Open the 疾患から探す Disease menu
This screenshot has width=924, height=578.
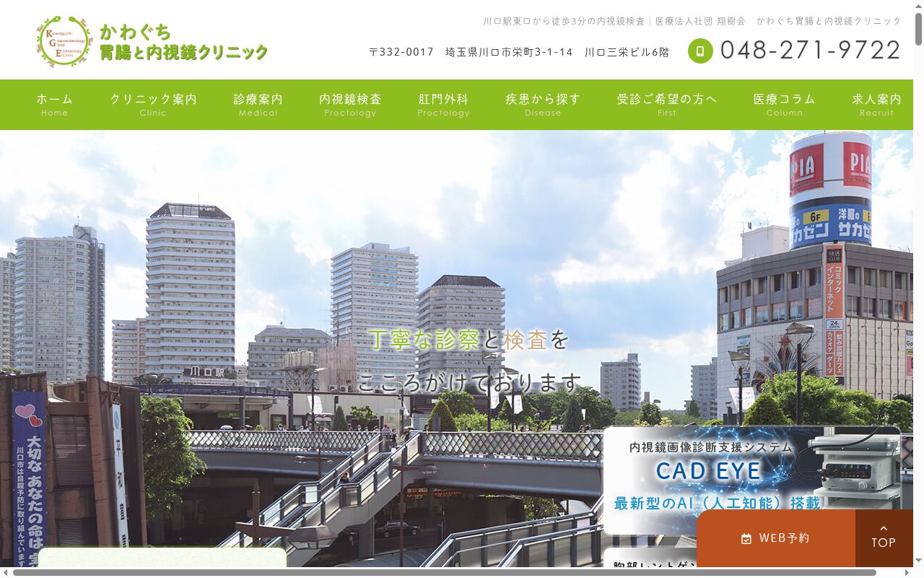543,105
